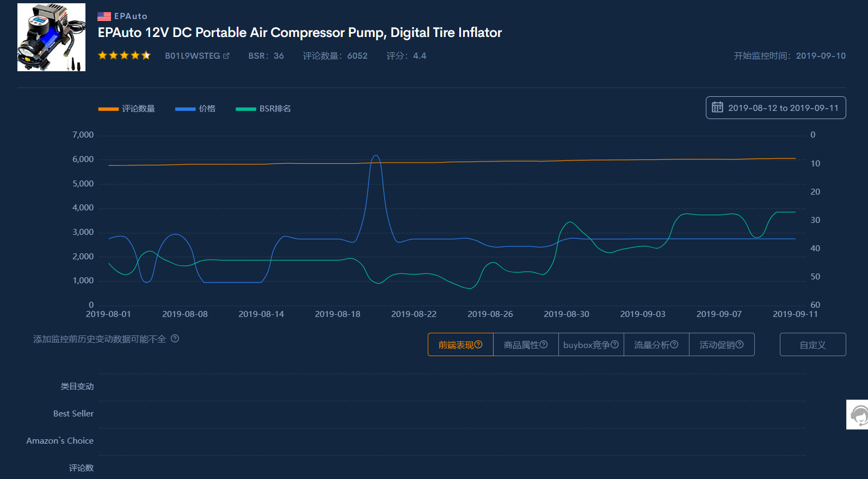Click the product title EPAuto 12V DC Portable Air Compressor
868x479 pixels.
coord(300,33)
